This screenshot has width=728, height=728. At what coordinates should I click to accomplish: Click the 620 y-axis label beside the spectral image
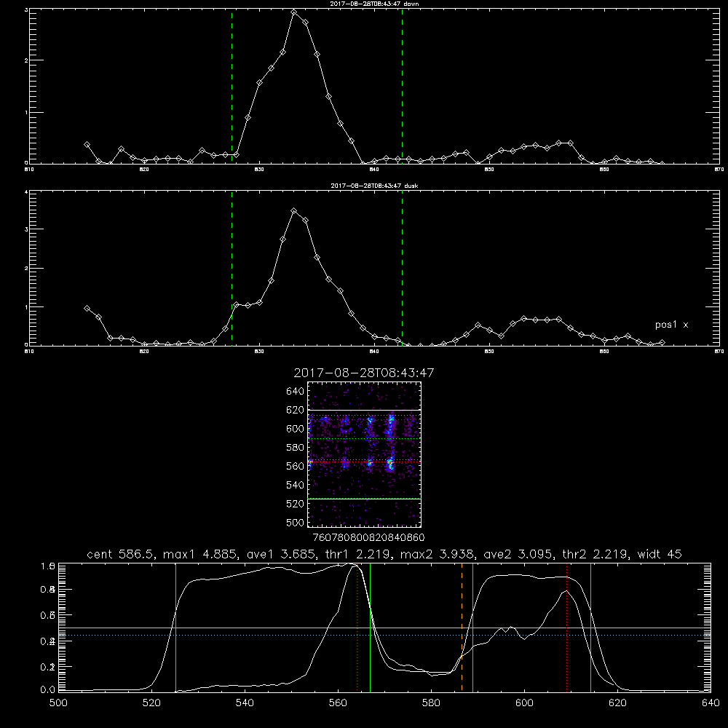pyautogui.click(x=296, y=410)
